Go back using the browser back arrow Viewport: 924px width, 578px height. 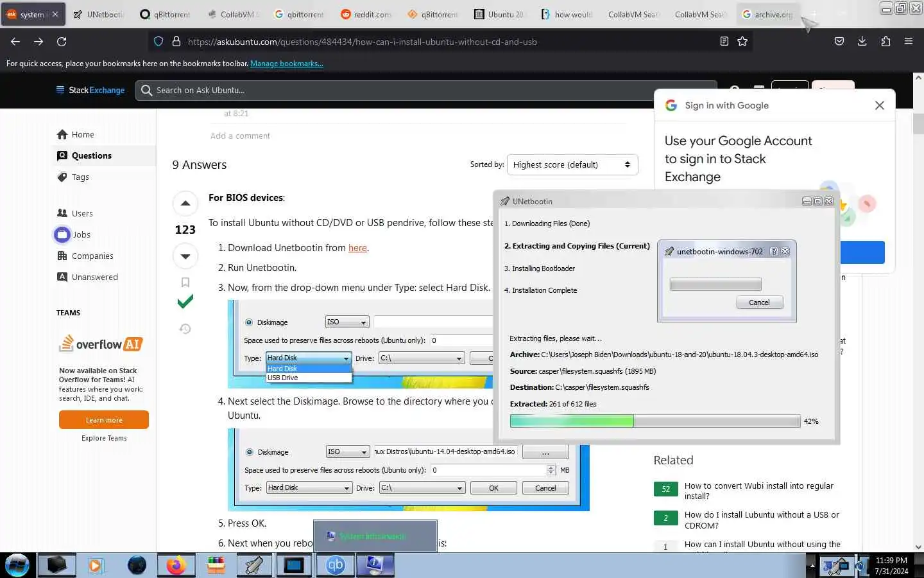pos(15,42)
